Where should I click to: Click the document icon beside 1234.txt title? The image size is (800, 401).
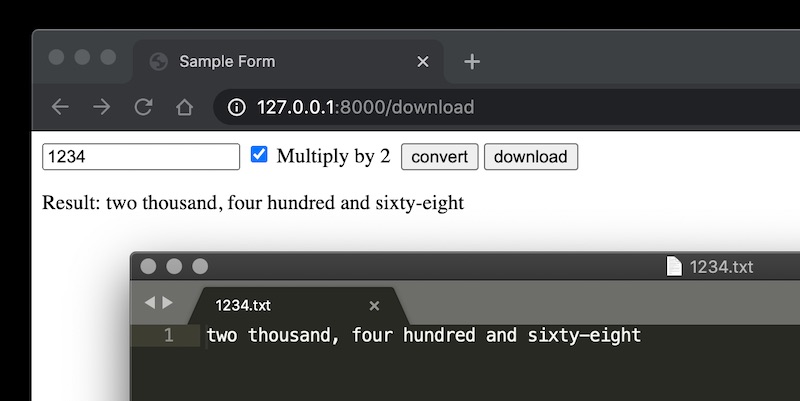click(x=674, y=266)
